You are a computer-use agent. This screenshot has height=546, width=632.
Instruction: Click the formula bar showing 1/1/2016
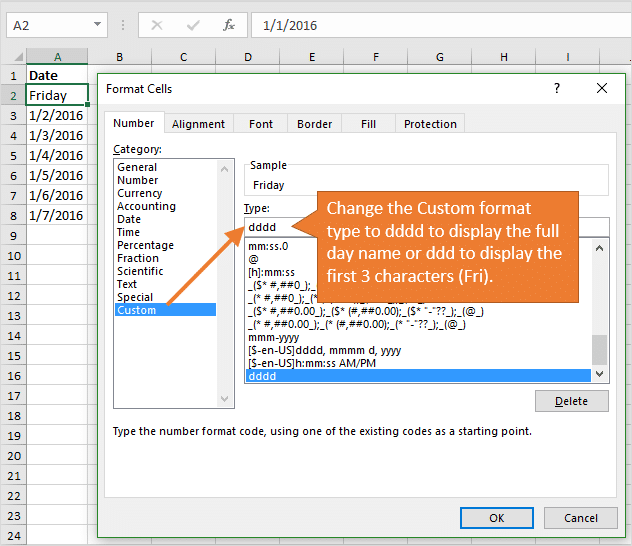[x=439, y=25]
